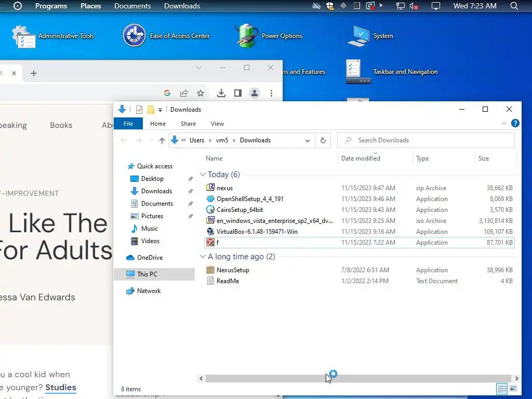532x399 pixels.
Task: Collapse the A long time ago (2) group
Action: point(203,257)
